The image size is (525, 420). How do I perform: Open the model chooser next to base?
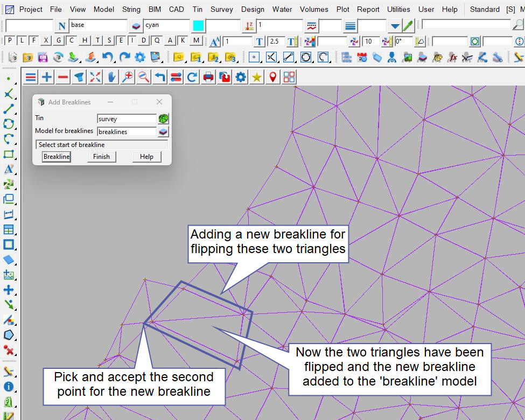[x=135, y=26]
